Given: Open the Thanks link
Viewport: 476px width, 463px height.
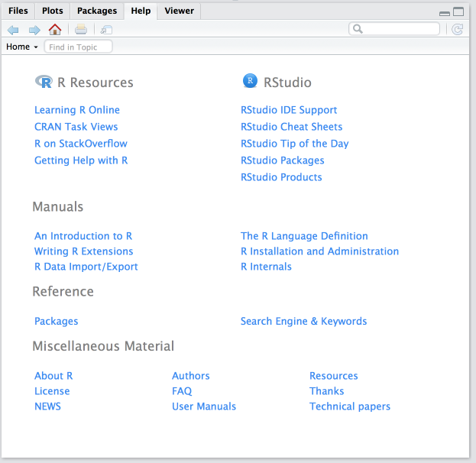Looking at the screenshot, I should tap(327, 391).
